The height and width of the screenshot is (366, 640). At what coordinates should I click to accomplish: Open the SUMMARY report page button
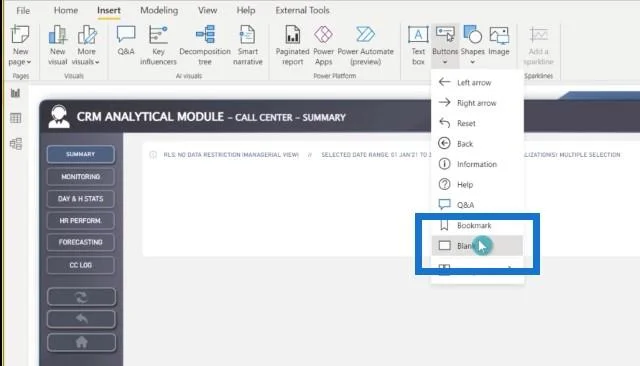(81, 154)
